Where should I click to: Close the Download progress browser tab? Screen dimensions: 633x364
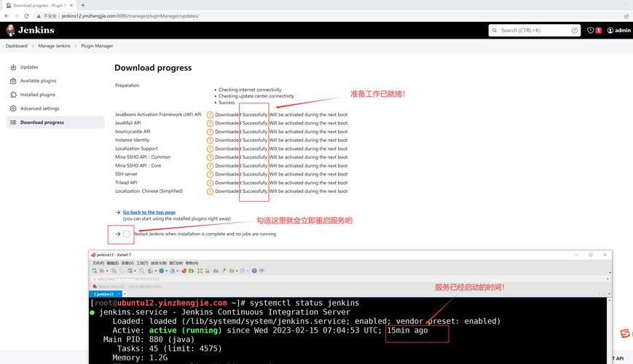click(71, 5)
